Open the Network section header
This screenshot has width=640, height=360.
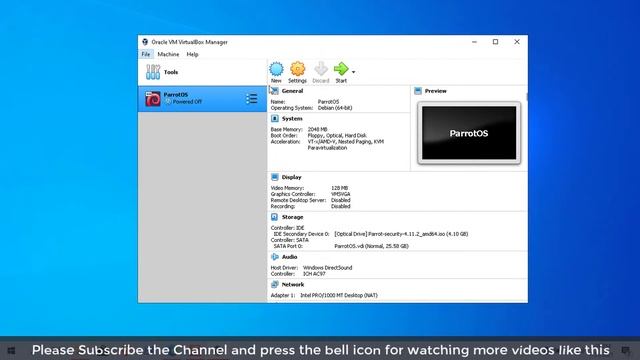point(293,284)
